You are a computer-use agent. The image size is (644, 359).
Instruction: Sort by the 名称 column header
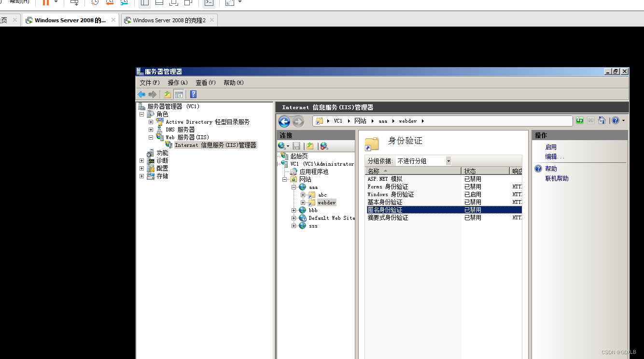point(413,171)
